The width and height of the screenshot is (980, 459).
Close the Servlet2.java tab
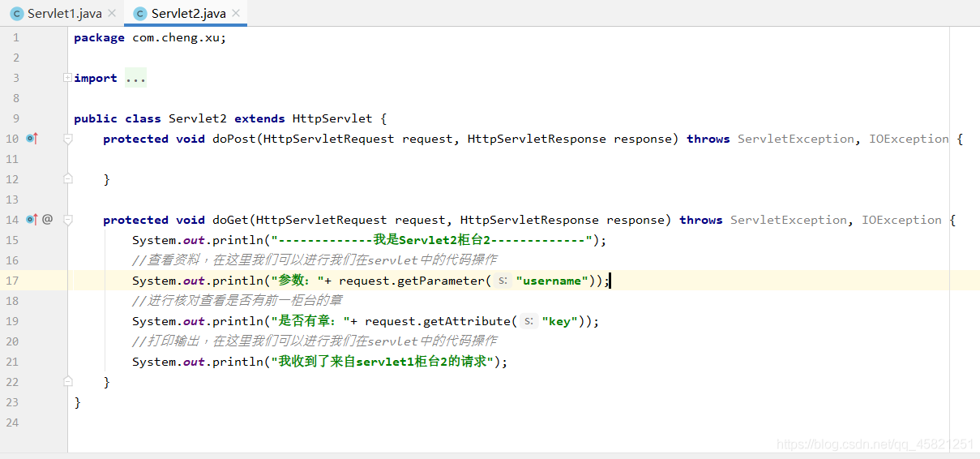[236, 14]
